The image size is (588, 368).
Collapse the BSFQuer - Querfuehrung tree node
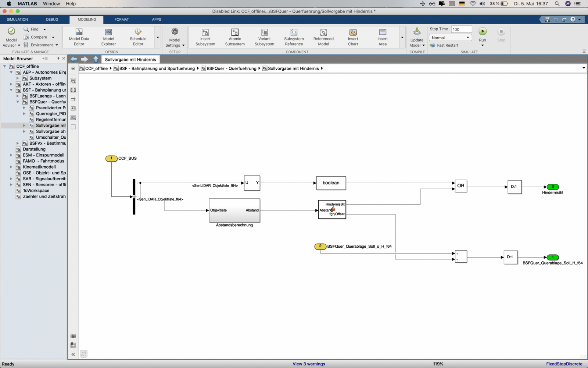[18, 102]
